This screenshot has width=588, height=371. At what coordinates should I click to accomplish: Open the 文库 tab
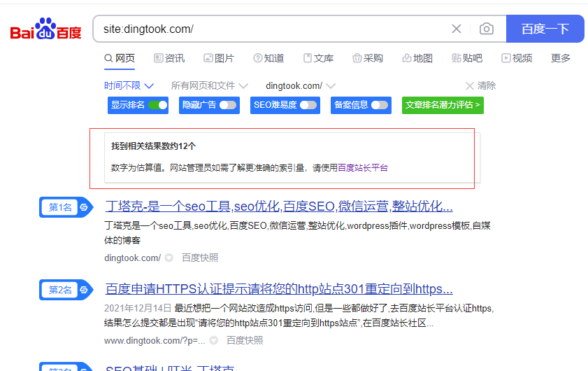(x=318, y=58)
